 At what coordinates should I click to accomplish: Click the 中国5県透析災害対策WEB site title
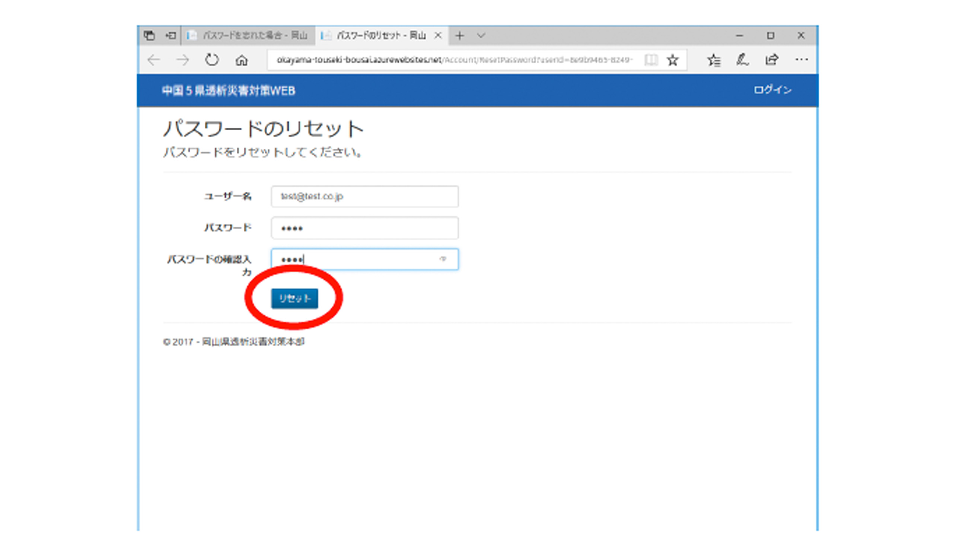229,91
